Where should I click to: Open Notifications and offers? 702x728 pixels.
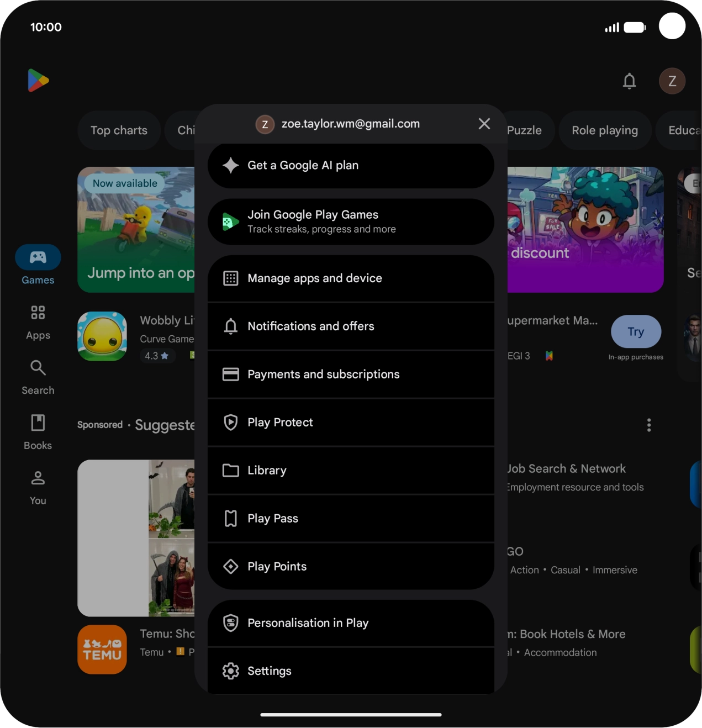[x=351, y=326]
